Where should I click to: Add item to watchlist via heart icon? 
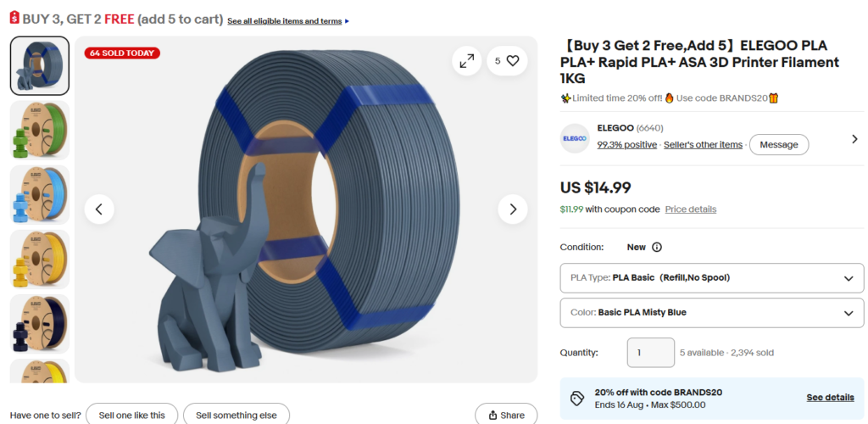(507, 61)
